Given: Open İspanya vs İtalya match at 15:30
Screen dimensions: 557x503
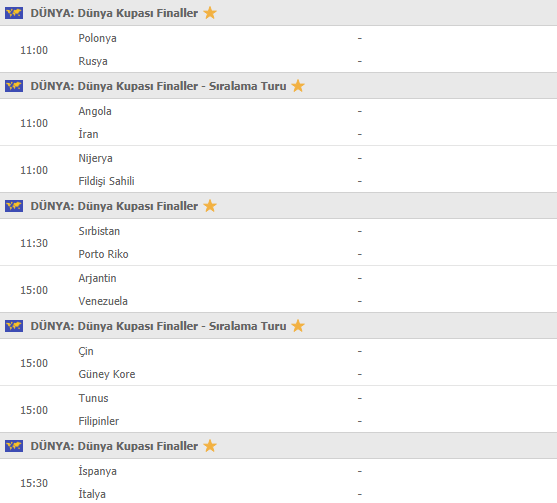Looking at the screenshot, I should (278, 481).
